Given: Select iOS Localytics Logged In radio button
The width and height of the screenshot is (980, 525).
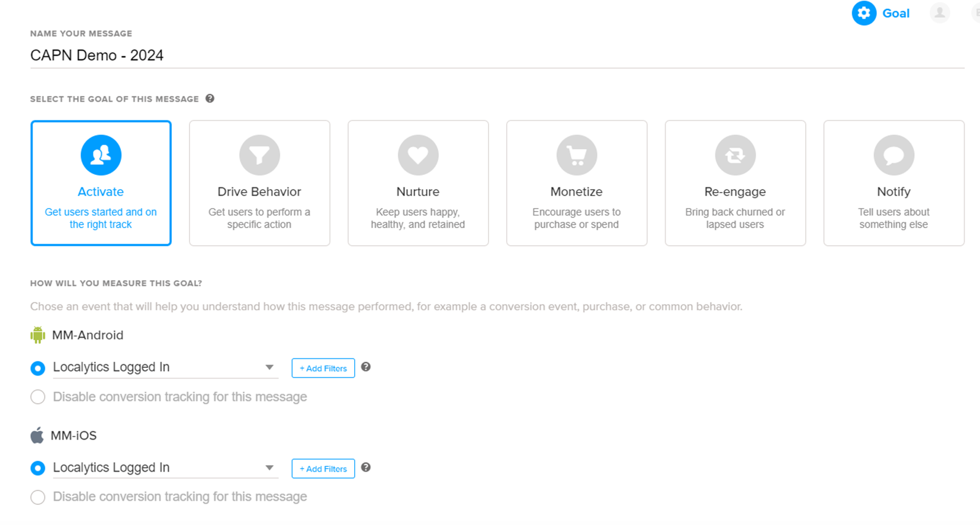Looking at the screenshot, I should [38, 468].
